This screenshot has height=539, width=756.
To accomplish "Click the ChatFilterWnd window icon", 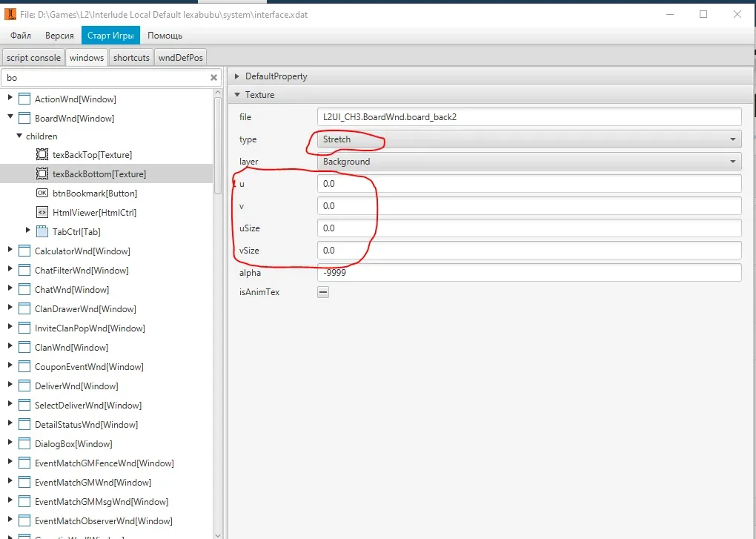I will coord(24,271).
